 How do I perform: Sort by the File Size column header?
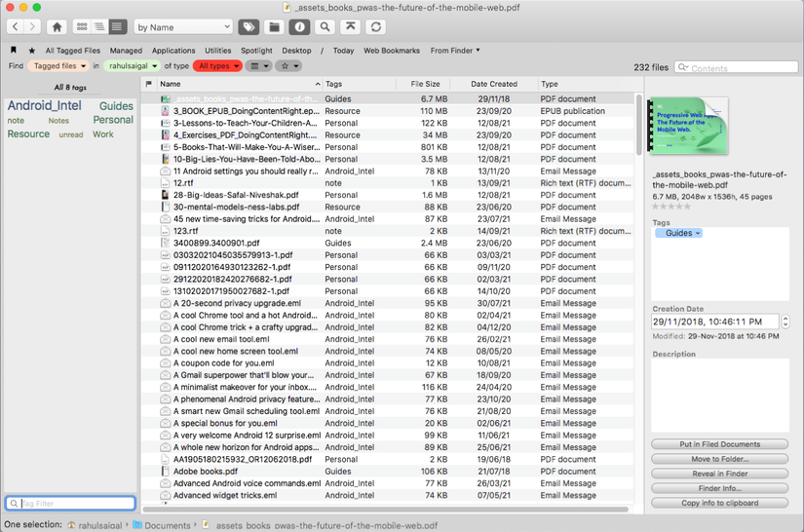(x=425, y=84)
